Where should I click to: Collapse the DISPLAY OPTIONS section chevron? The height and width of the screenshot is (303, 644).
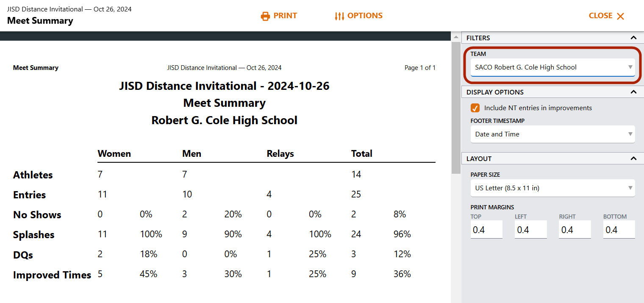click(633, 92)
